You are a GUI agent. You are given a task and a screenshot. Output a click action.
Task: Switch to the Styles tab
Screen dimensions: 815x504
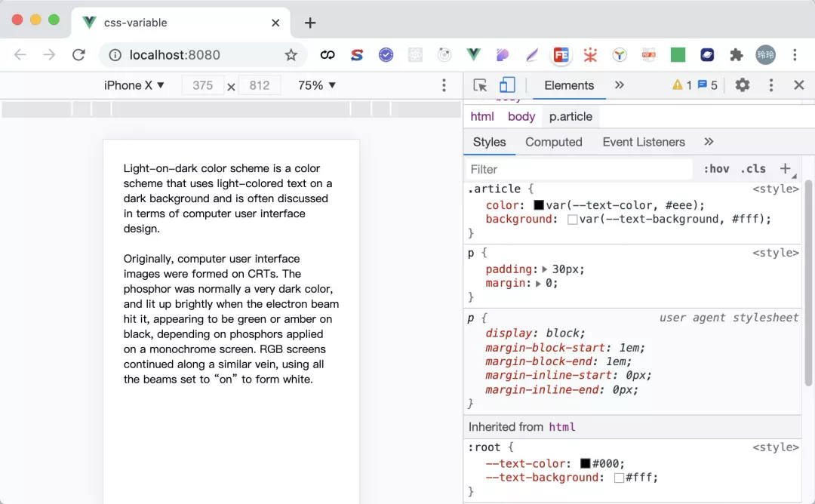489,142
